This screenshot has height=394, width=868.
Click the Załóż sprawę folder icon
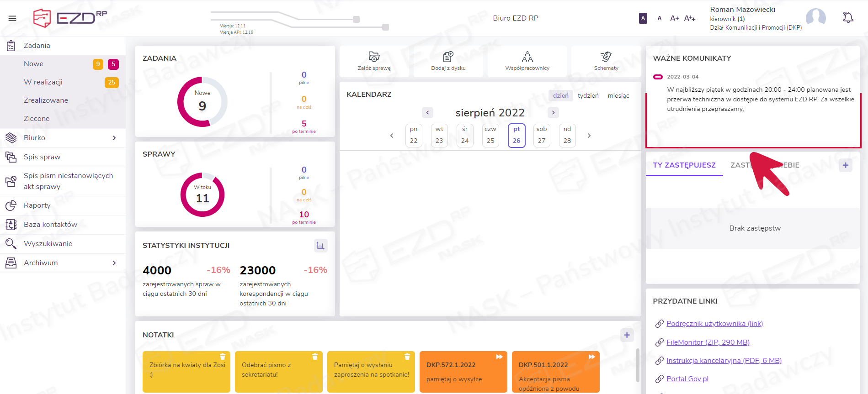point(374,57)
